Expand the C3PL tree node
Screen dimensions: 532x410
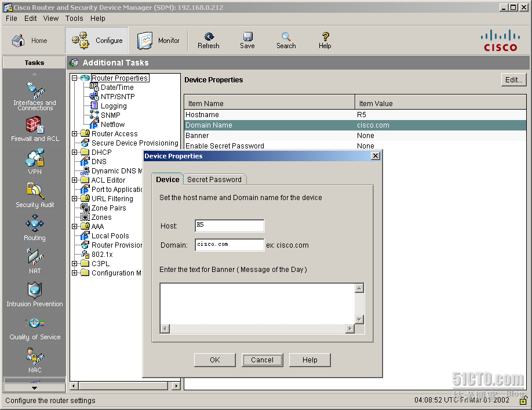pyautogui.click(x=75, y=264)
